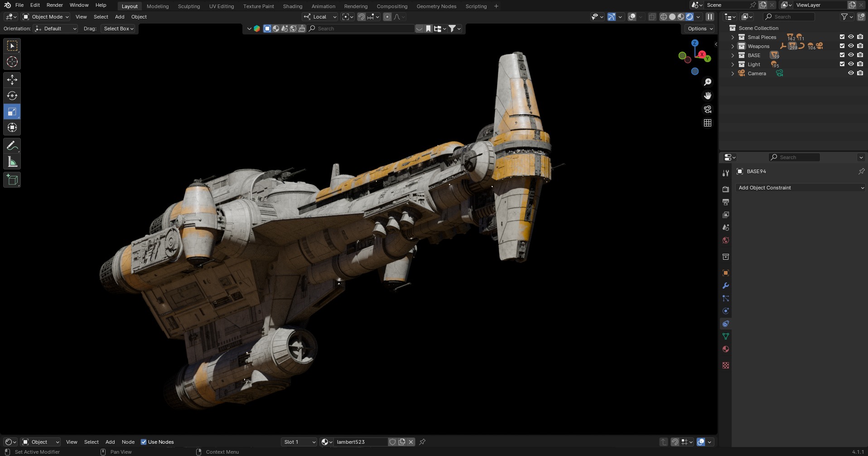Open the Local transform orientation dropdown

pos(320,17)
